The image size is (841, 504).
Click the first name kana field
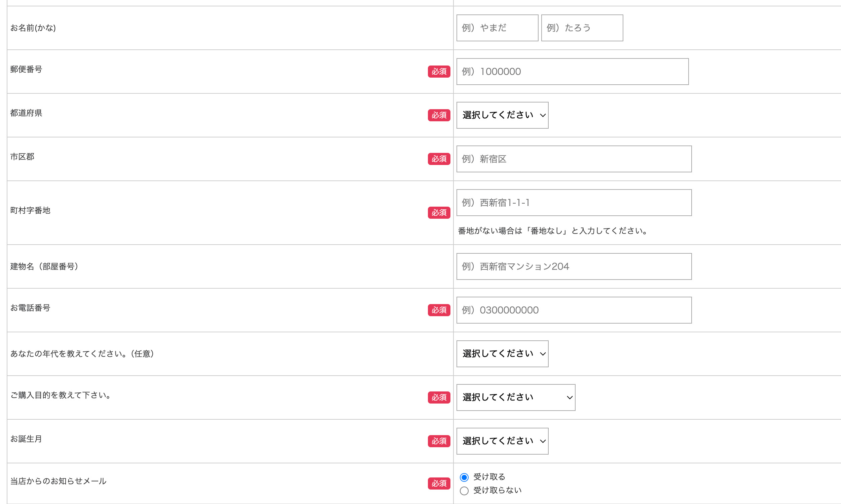(582, 28)
